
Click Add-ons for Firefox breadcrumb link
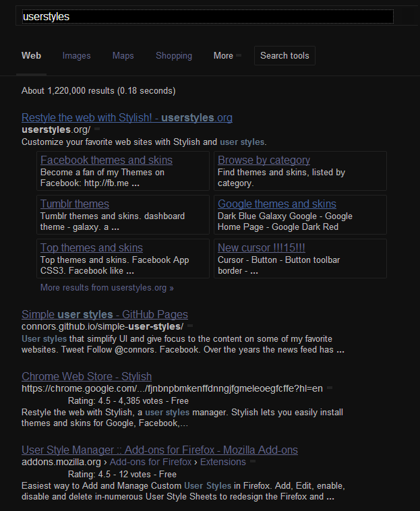tap(150, 462)
